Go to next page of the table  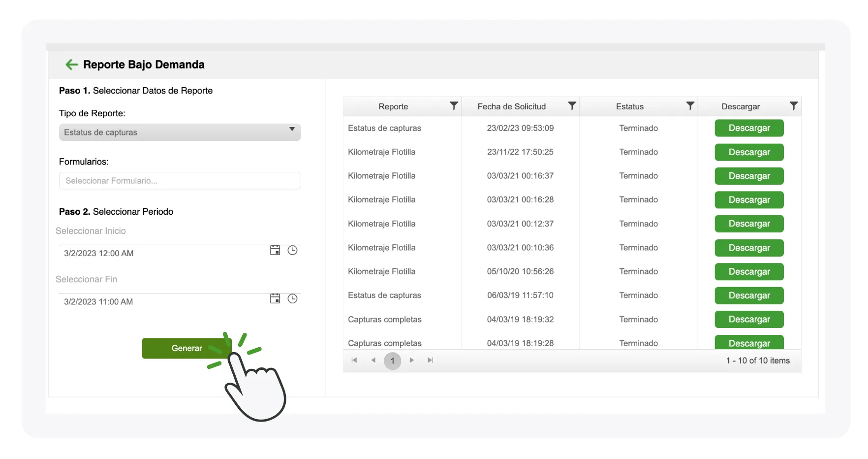coord(412,360)
